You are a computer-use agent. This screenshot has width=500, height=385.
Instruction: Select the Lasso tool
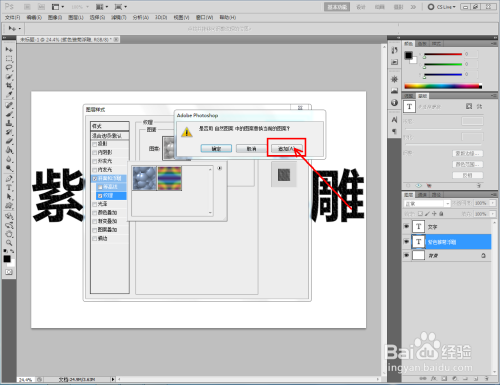click(x=9, y=68)
